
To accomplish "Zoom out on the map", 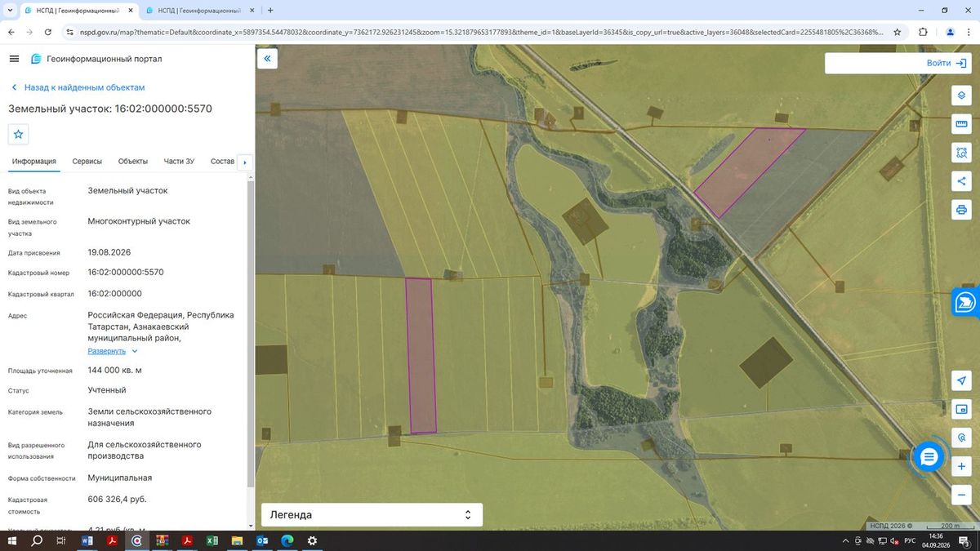I will [961, 495].
